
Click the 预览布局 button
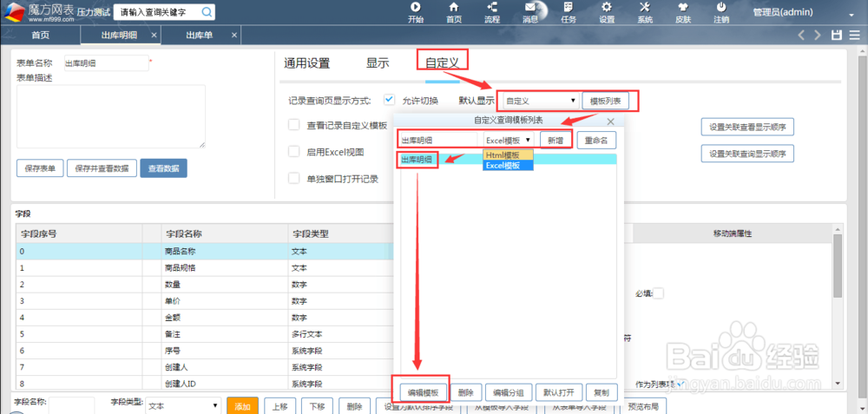pyautogui.click(x=643, y=406)
